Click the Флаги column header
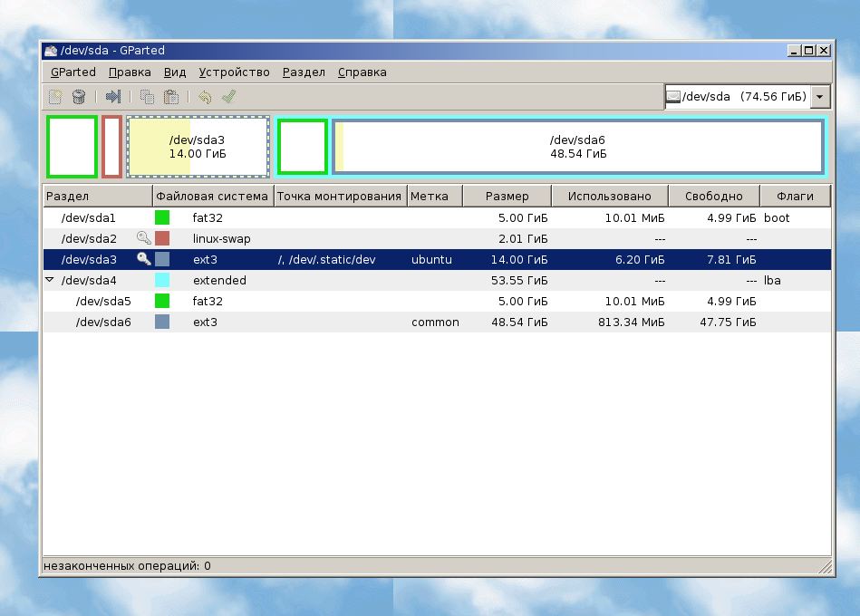Screen dimensions: 860x616 796,197
